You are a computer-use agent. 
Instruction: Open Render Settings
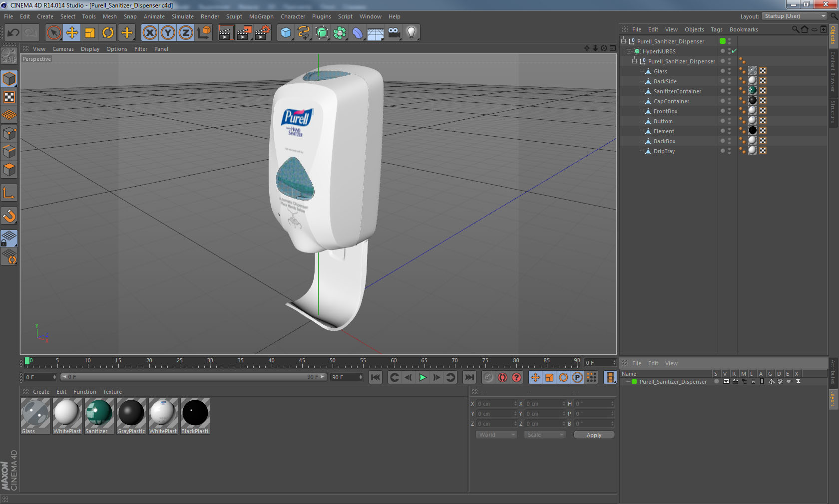pyautogui.click(x=263, y=33)
